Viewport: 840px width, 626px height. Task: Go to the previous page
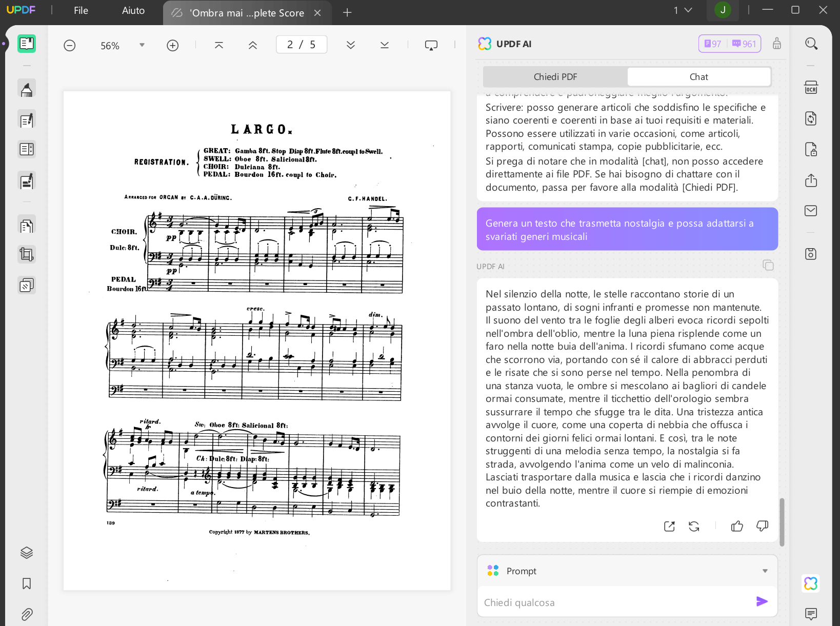[253, 45]
